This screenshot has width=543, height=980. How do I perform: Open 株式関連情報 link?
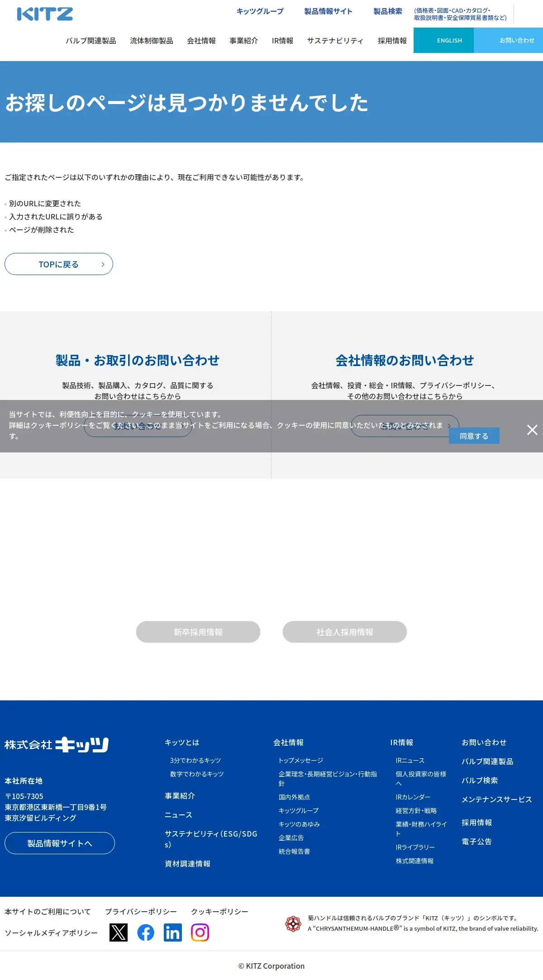tap(414, 861)
